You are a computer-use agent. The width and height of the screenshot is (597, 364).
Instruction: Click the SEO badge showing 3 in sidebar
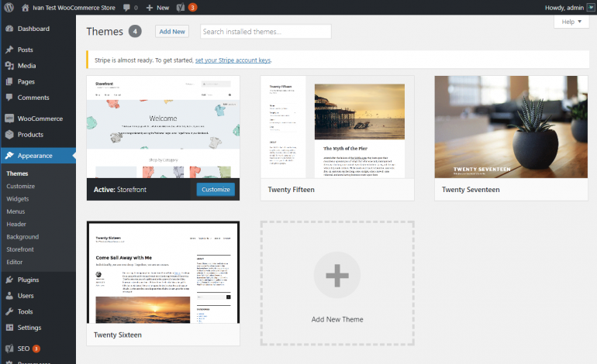point(36,349)
